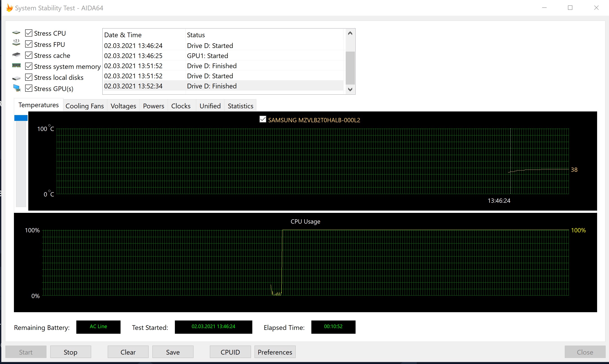
Task: Open the Statistics tab
Action: coord(241,106)
